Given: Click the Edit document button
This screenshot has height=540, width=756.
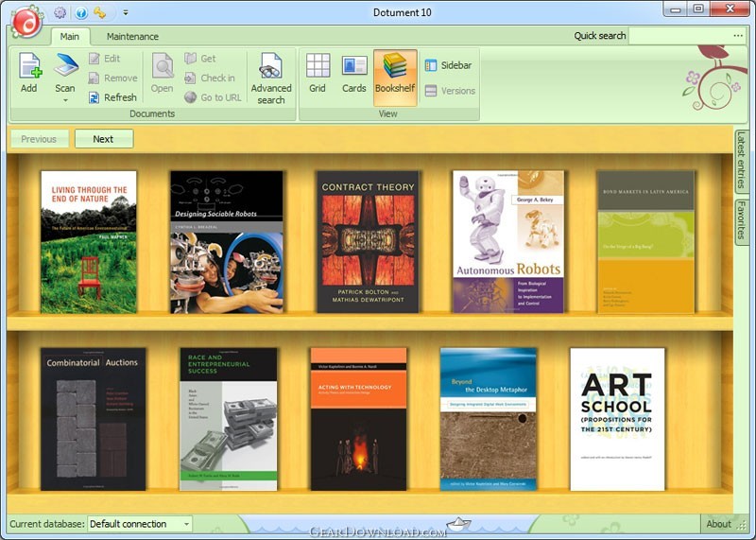Looking at the screenshot, I should (104, 59).
